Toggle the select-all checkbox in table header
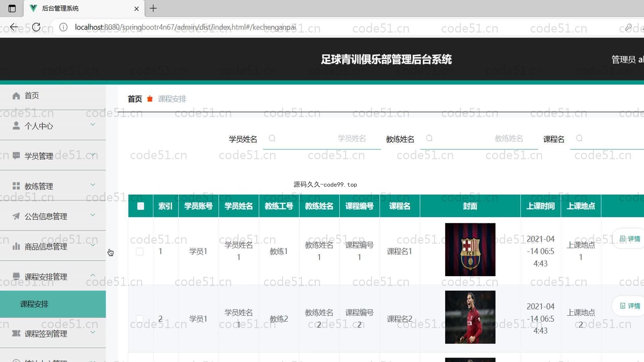 click(141, 206)
